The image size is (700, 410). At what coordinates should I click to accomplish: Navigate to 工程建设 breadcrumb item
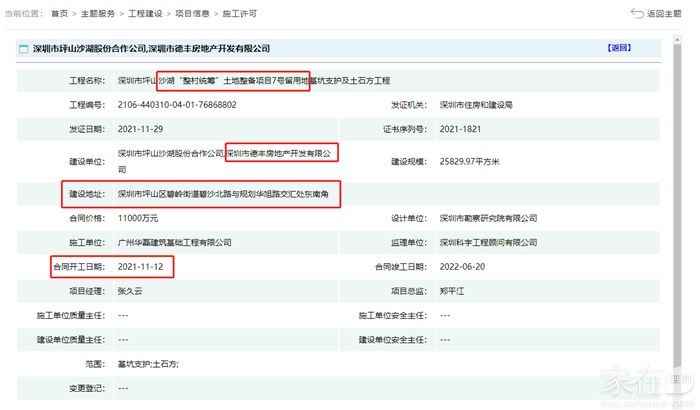148,14
